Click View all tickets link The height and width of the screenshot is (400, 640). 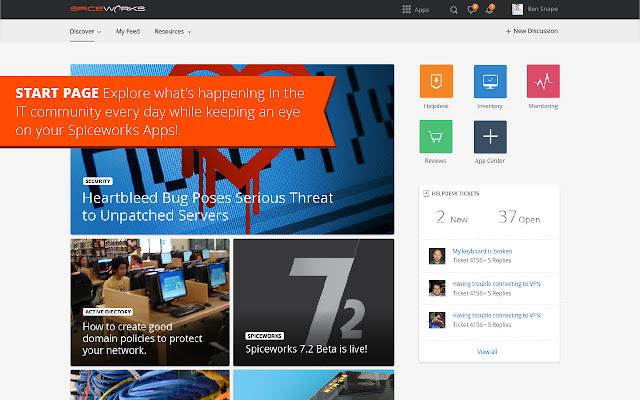[487, 352]
